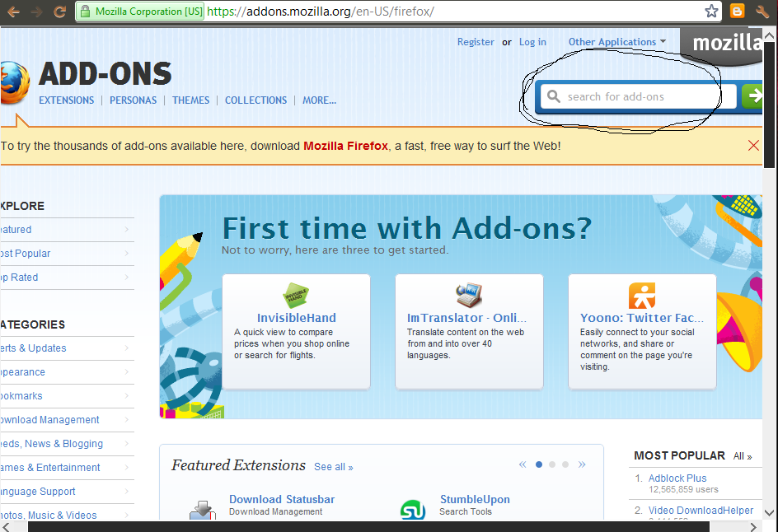
Task: Click the Register link
Action: [476, 42]
